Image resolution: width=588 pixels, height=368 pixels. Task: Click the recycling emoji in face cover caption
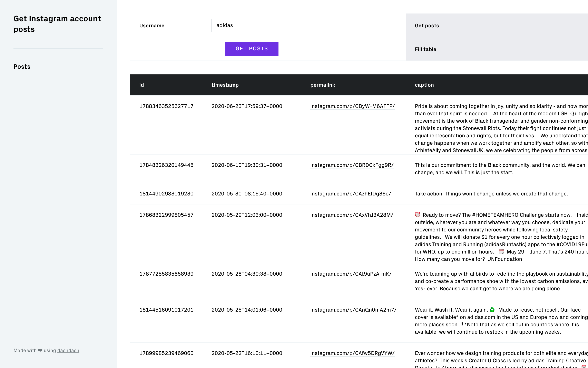pyautogui.click(x=492, y=310)
